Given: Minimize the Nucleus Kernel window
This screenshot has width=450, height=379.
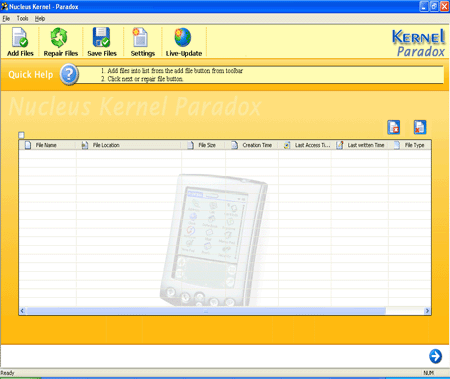Looking at the screenshot, I should 424,6.
